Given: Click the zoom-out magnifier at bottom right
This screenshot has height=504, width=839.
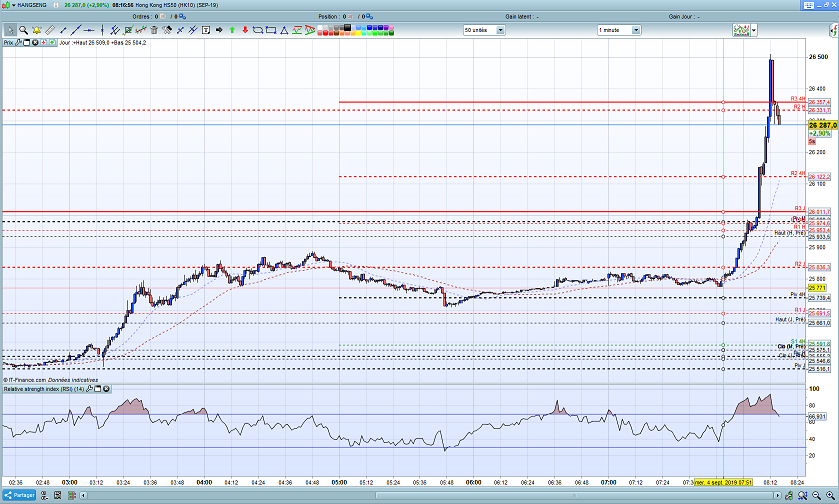Looking at the screenshot, I should [x=817, y=496].
